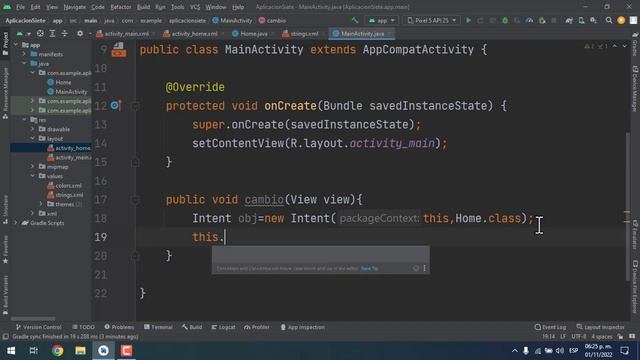
Task: Click the related XML file gutter icon on line 9
Action: coord(119,50)
